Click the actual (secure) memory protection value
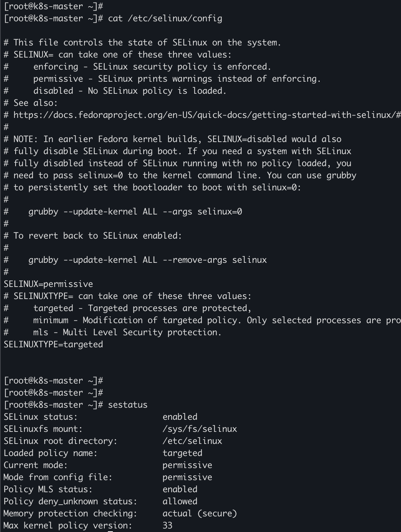This screenshot has height=532, width=401. pos(200,514)
